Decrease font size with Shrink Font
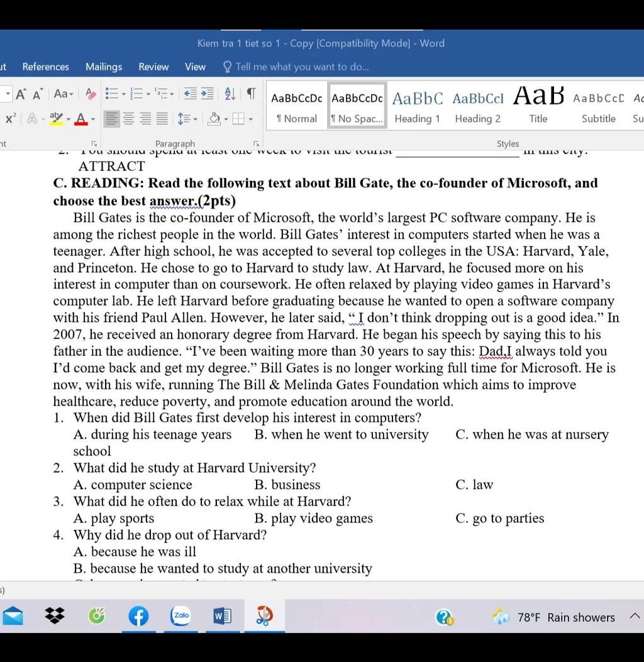This screenshot has height=662, width=644. 38,94
